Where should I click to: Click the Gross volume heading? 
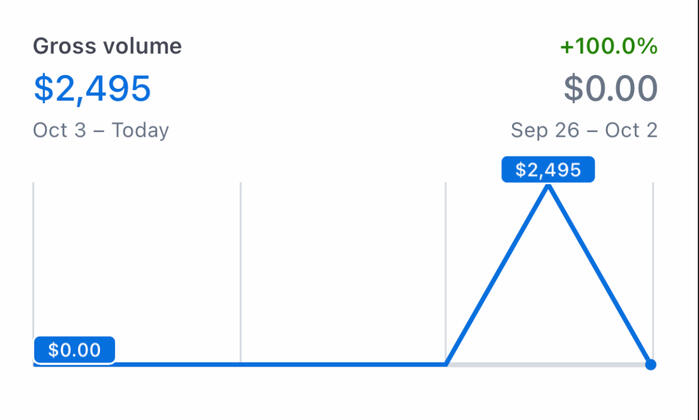coord(107,46)
